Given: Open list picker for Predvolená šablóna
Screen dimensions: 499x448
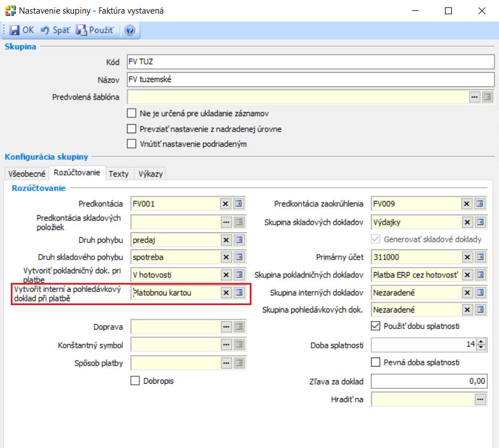Looking at the screenshot, I should [487, 97].
